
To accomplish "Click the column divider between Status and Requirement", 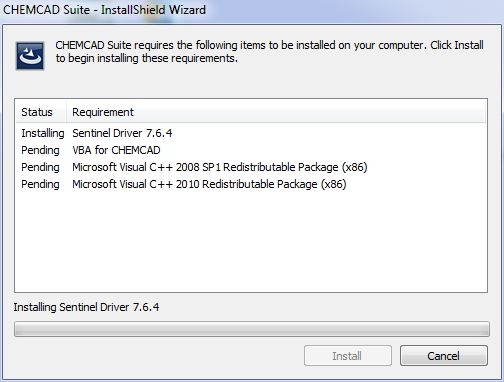I will [66, 112].
